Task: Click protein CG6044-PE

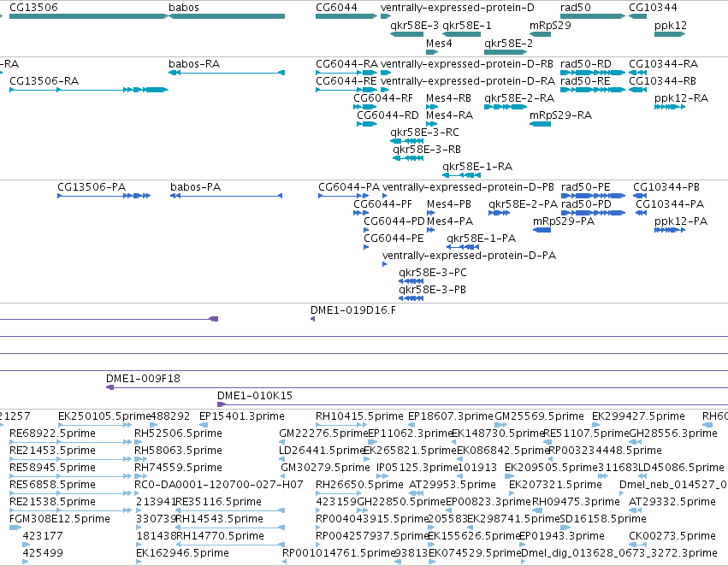Action: [x=366, y=247]
